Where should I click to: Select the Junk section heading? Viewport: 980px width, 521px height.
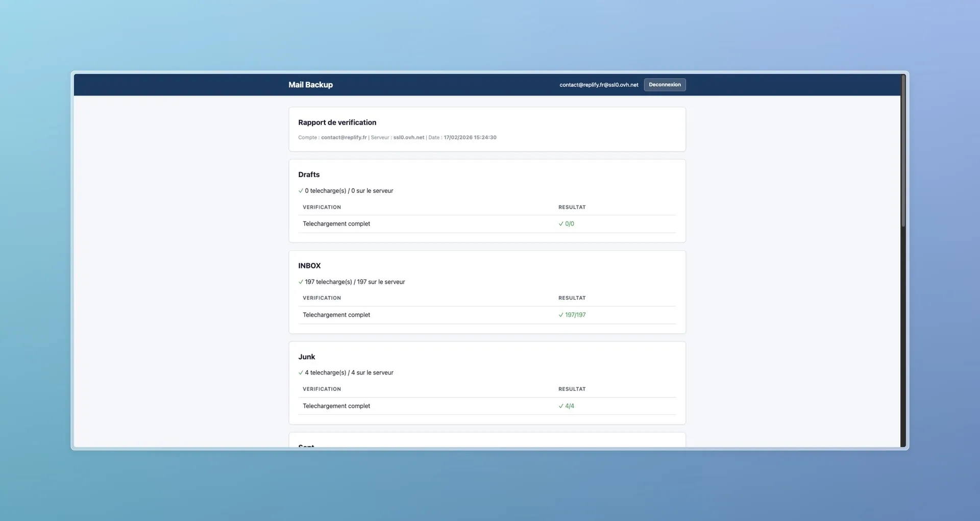(x=306, y=357)
